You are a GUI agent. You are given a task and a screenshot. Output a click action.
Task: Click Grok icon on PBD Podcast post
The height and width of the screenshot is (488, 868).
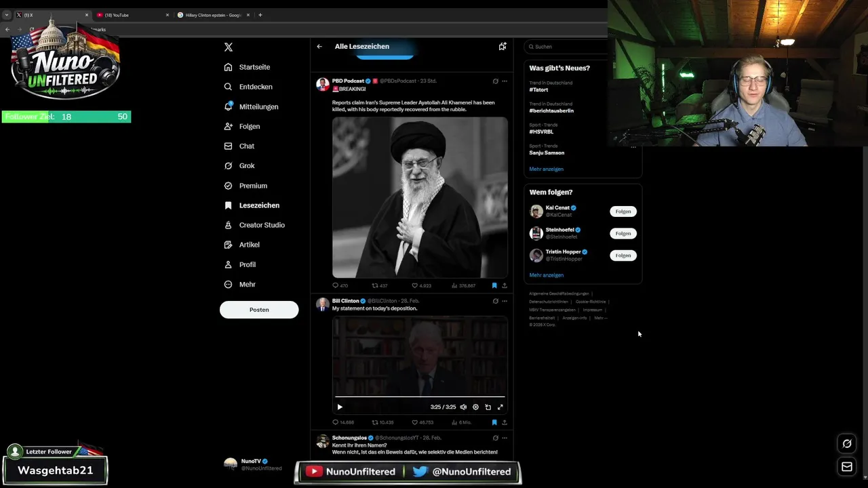tap(495, 81)
